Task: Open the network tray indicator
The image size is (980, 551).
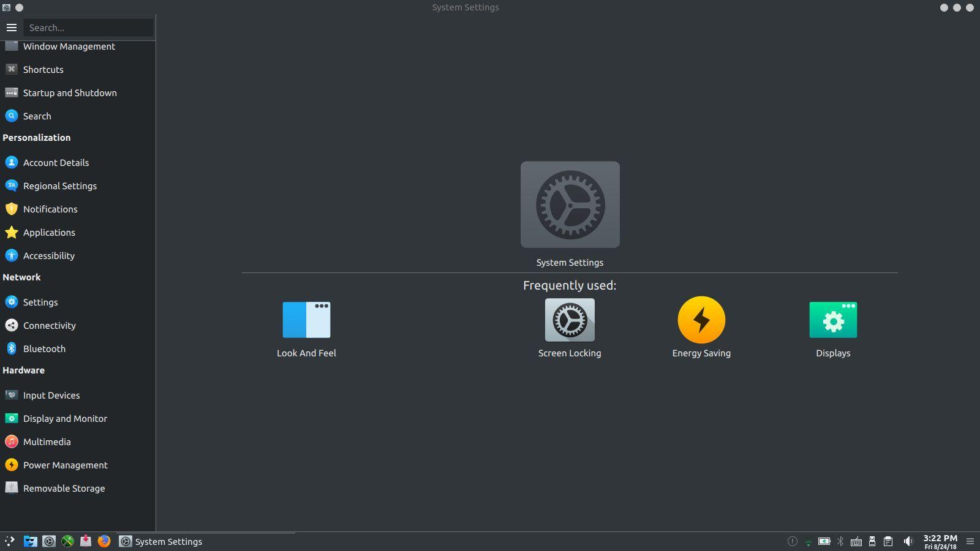Action: (x=808, y=542)
